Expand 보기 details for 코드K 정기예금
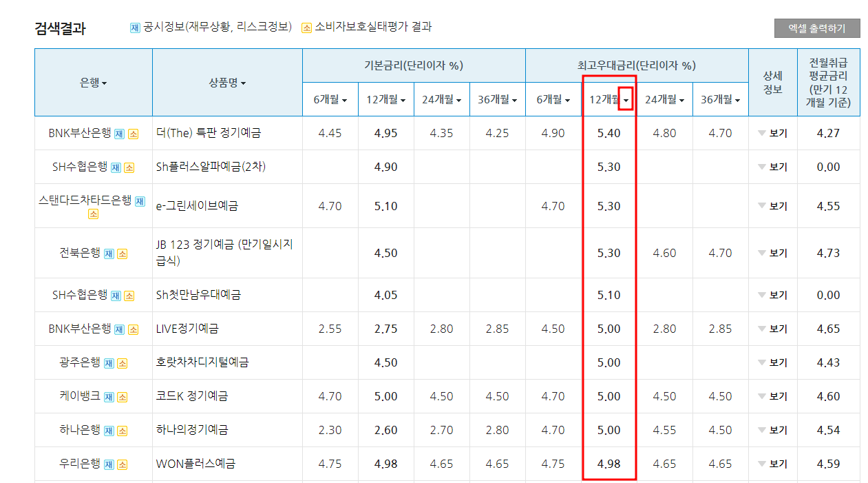 772,397
